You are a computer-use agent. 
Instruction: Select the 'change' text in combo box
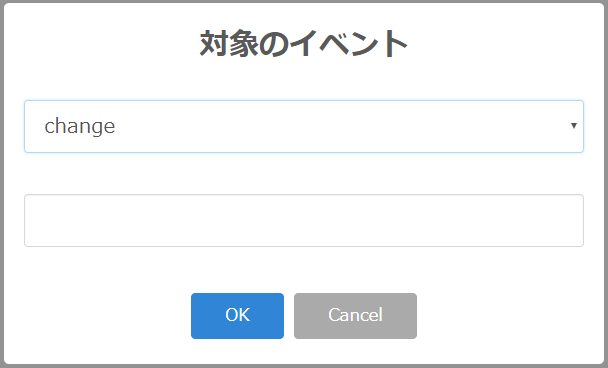(x=79, y=126)
